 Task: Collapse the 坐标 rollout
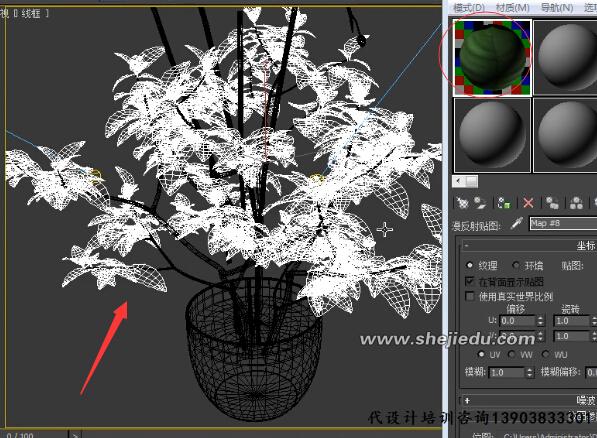point(466,246)
